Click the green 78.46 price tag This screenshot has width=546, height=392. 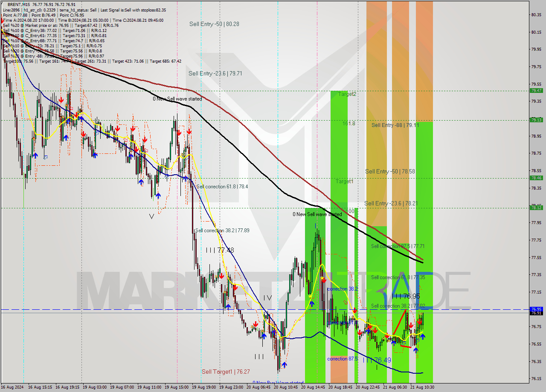536,178
